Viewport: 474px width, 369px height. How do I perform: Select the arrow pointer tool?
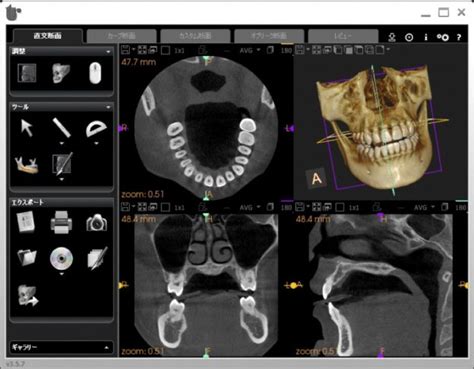[x=27, y=128]
